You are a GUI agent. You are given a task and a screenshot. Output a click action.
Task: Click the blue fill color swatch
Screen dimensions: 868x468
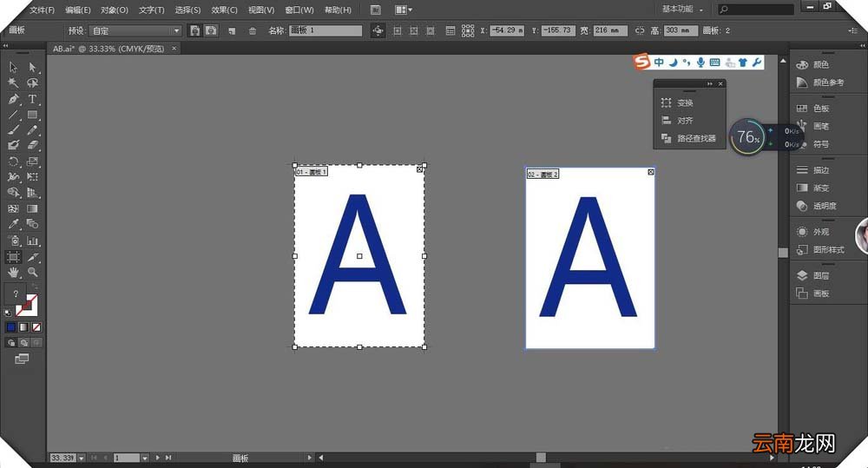tap(11, 327)
